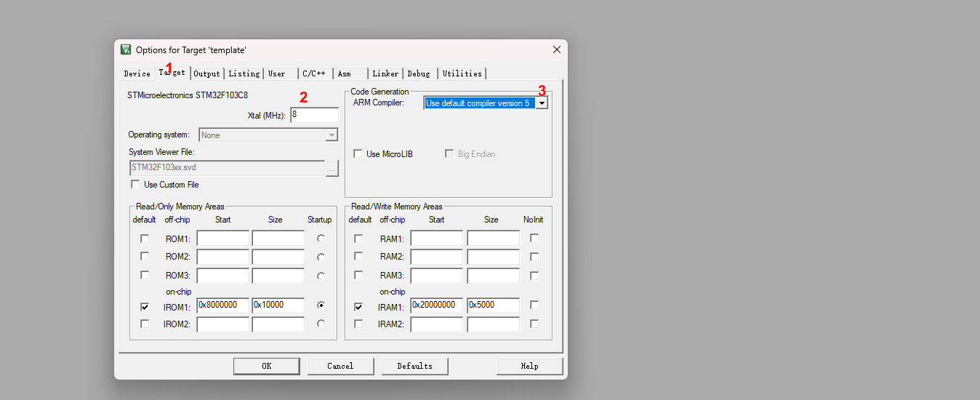Toggle the Big Endian checkbox
Image resolution: width=980 pixels, height=400 pixels.
(449, 154)
